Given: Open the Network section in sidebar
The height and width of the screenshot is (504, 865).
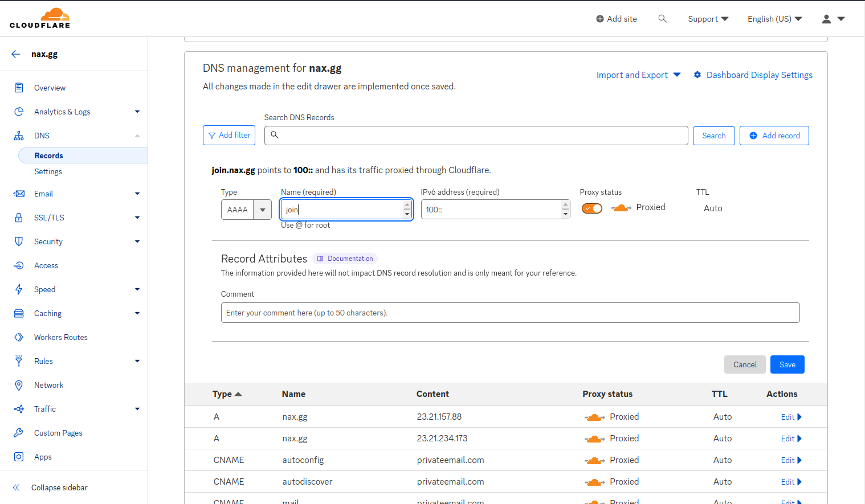Looking at the screenshot, I should (x=49, y=385).
